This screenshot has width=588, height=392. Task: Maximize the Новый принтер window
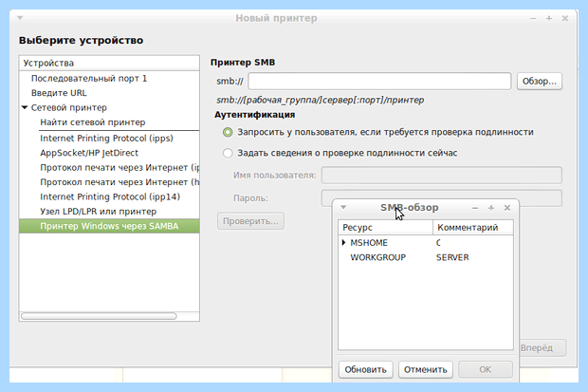(x=549, y=18)
